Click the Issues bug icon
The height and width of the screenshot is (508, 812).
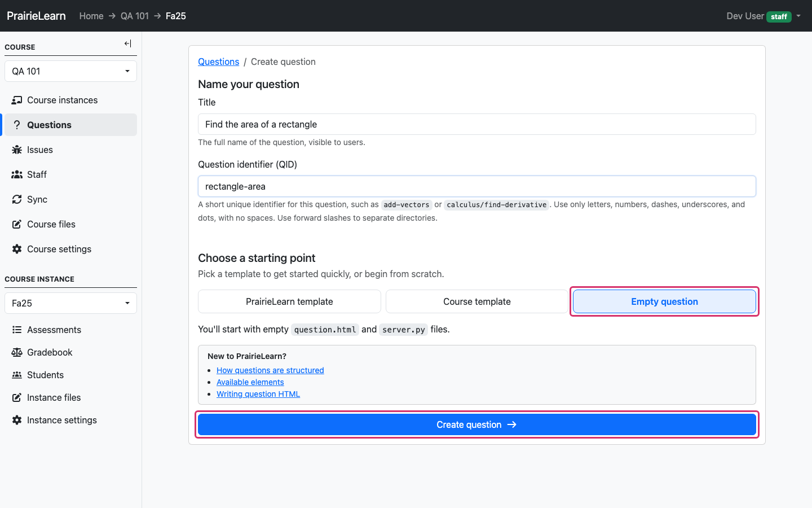point(17,150)
